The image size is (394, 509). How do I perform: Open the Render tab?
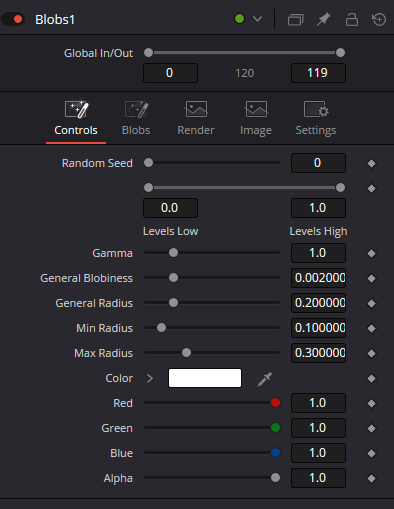pyautogui.click(x=196, y=119)
